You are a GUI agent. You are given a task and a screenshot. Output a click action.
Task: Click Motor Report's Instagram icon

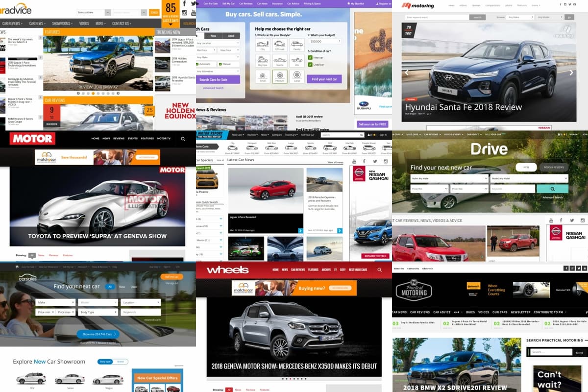[x=386, y=161]
